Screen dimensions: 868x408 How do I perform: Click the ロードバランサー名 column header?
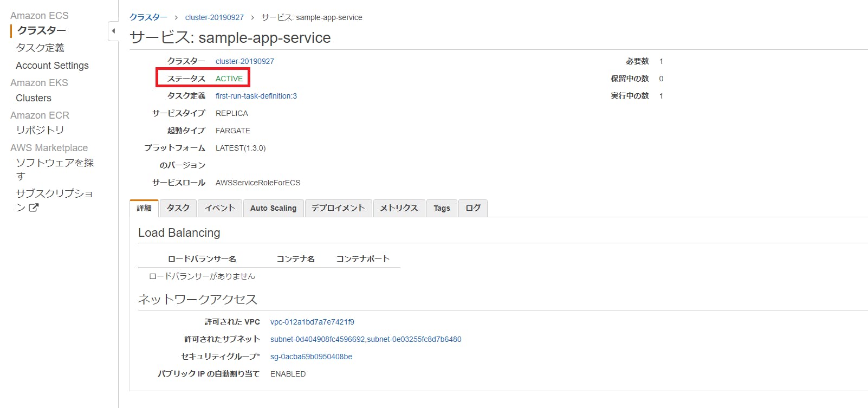pos(202,259)
